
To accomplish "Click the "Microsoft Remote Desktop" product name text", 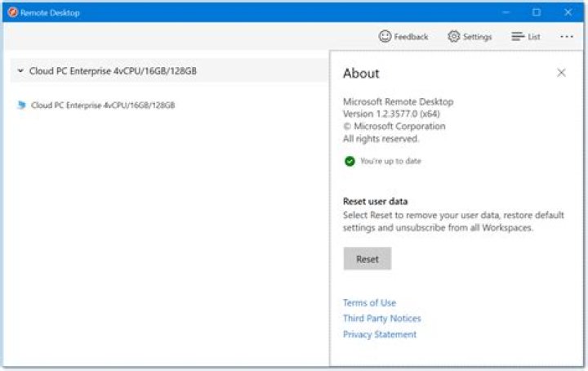I will 398,101.
